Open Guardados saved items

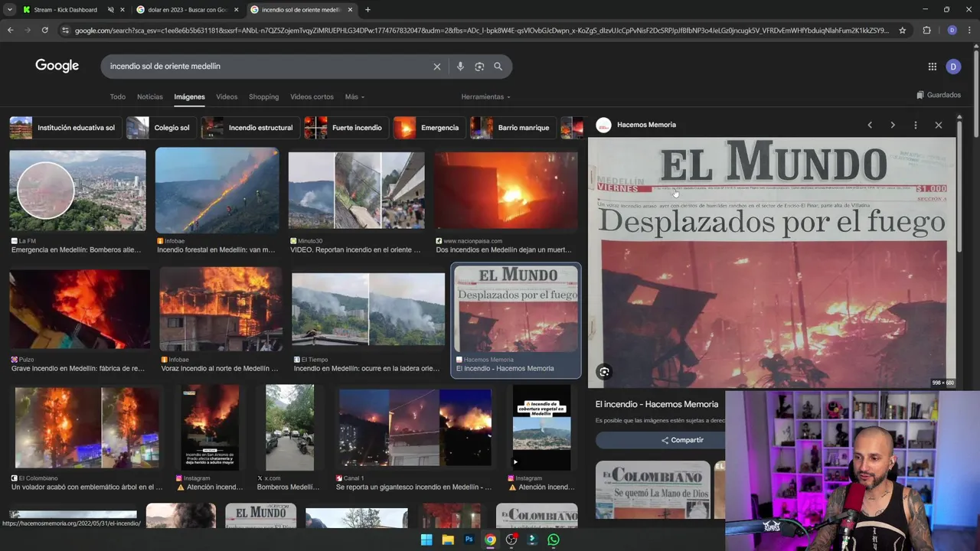[939, 95]
